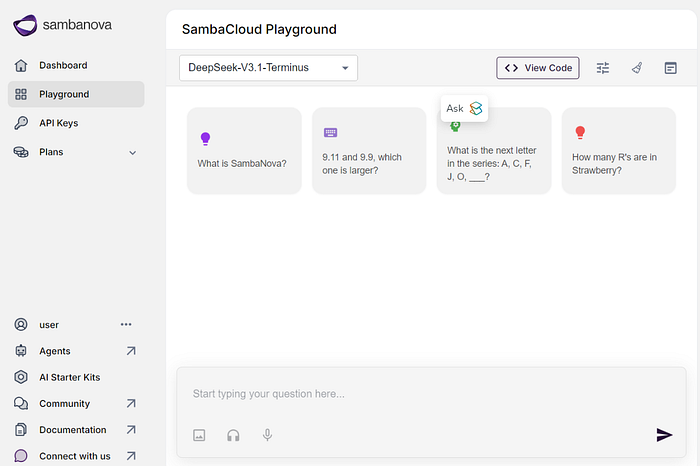Expand the Plans chevron

pos(133,153)
